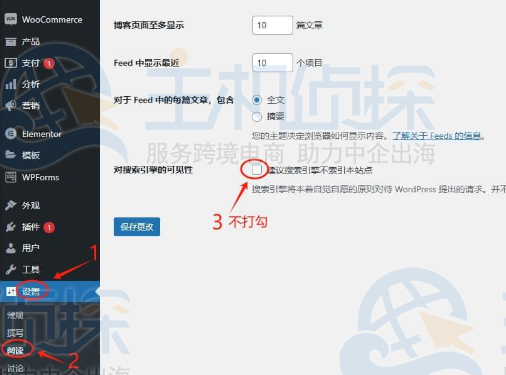Click the red badge on 支付
Screen dimensions: 506x375
[49, 63]
